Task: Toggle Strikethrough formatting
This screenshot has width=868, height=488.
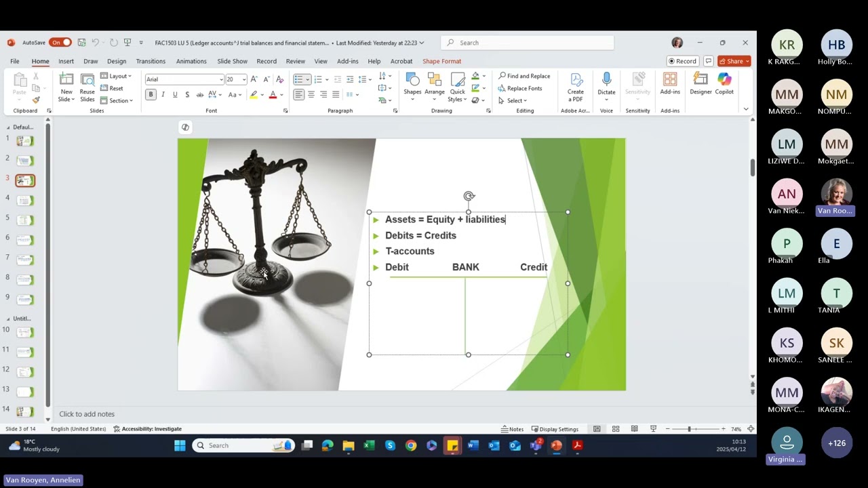Action: pyautogui.click(x=199, y=95)
